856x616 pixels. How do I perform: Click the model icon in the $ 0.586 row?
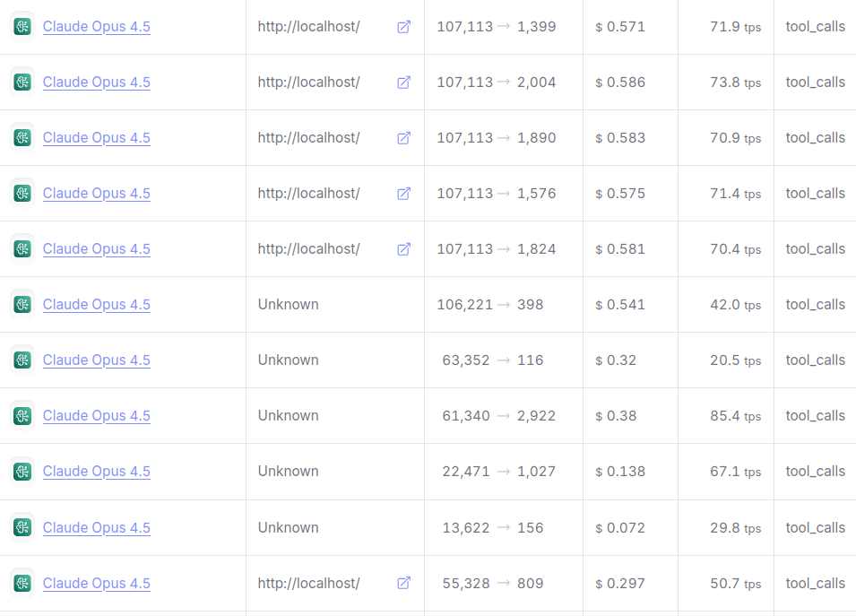[22, 82]
